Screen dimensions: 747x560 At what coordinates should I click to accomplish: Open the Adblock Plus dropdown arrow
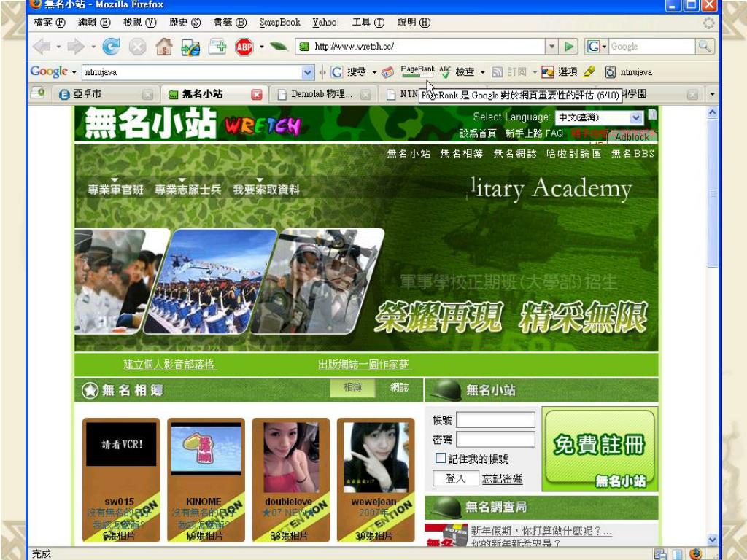[x=262, y=47]
